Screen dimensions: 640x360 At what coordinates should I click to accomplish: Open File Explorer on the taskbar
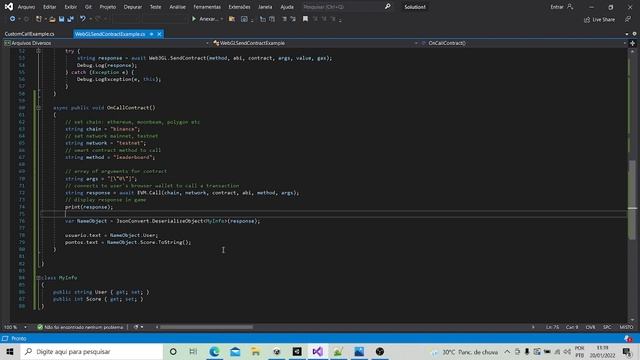[256, 351]
